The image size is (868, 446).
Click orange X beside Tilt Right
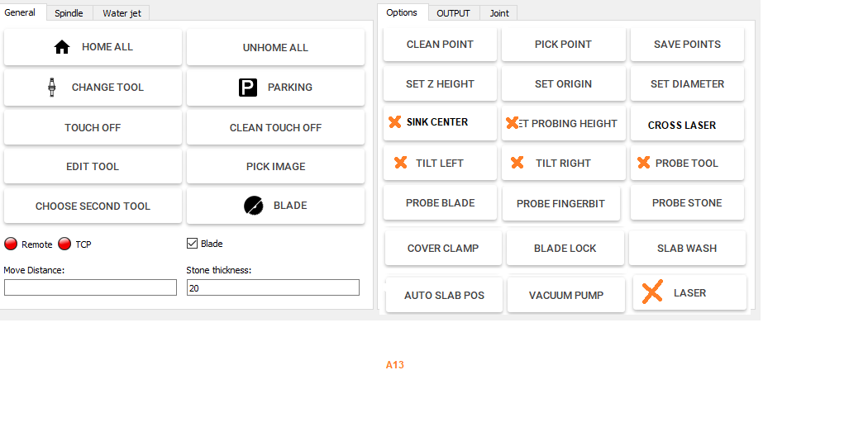click(x=517, y=163)
